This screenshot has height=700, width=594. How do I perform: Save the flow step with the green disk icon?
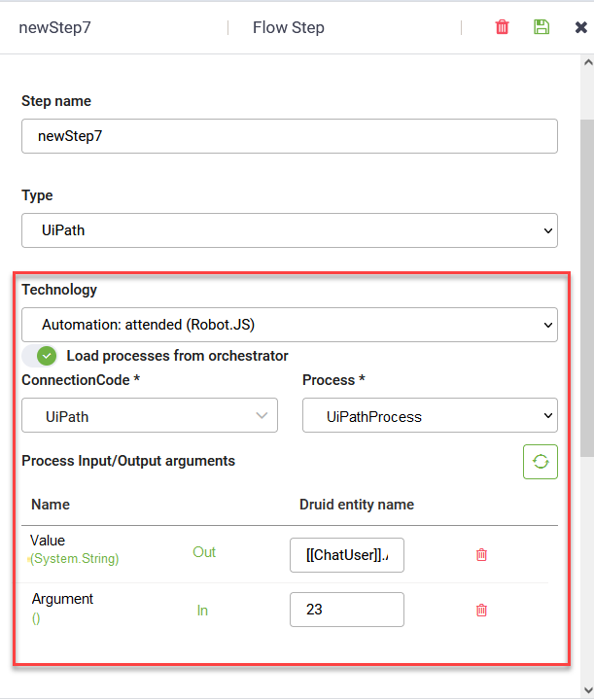point(542,27)
